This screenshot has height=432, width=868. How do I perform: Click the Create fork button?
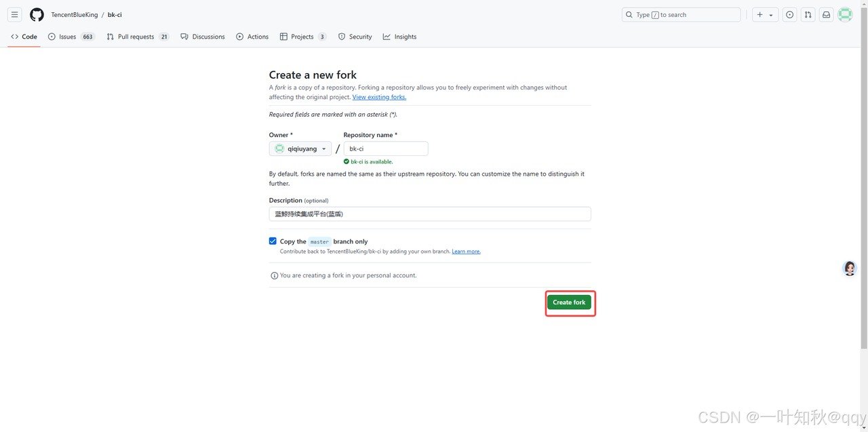click(569, 302)
